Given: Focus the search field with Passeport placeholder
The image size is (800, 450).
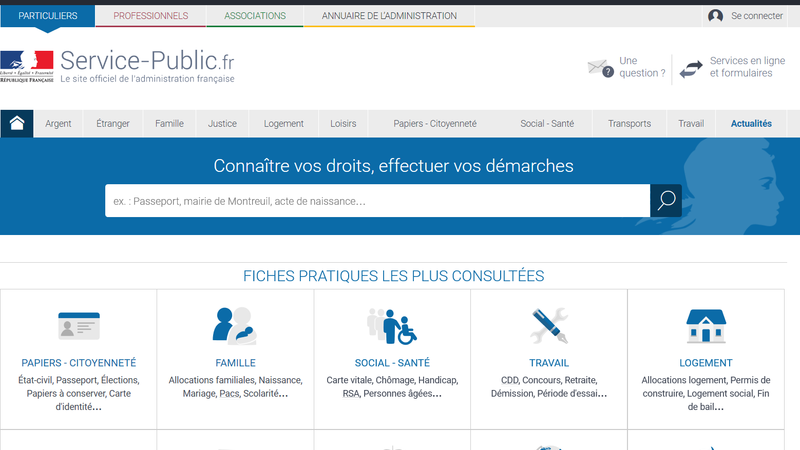Looking at the screenshot, I should [x=378, y=201].
